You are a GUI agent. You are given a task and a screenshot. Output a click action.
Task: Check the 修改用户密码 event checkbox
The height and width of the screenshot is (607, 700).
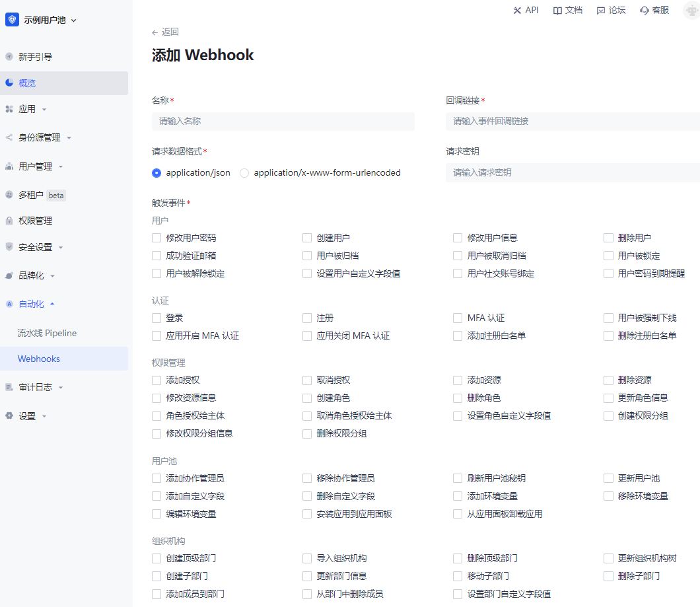[157, 238]
